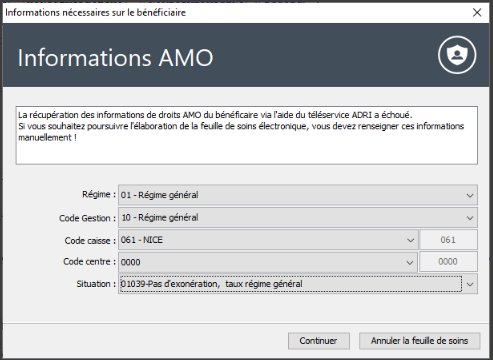The width and height of the screenshot is (493, 360).
Task: Close the beneficiary information dialog
Action: [x=477, y=12]
